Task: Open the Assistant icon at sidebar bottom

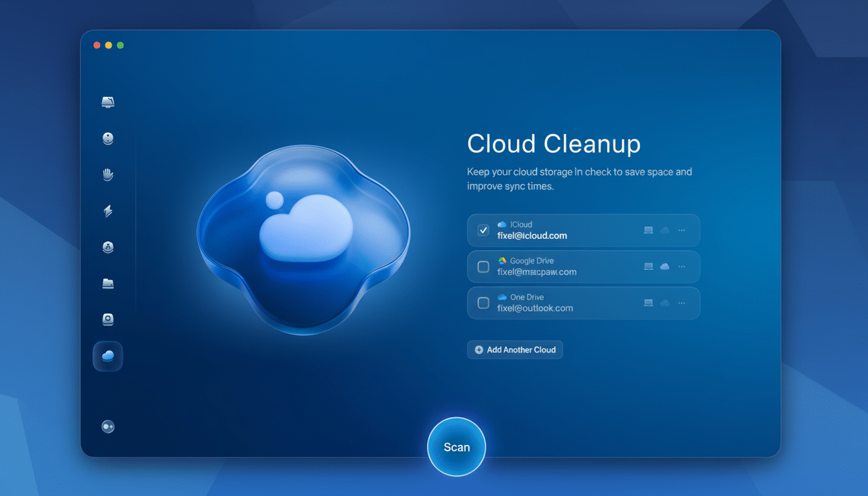Action: [x=108, y=426]
